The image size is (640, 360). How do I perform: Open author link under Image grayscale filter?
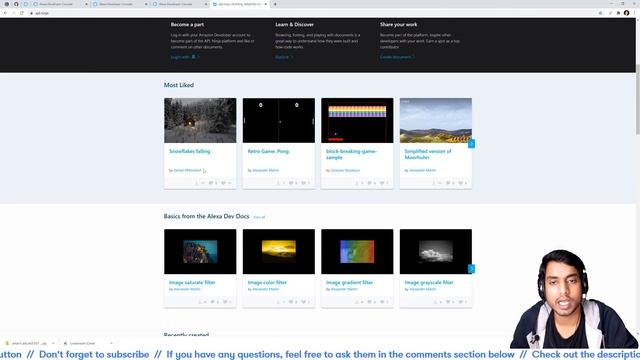(422, 289)
